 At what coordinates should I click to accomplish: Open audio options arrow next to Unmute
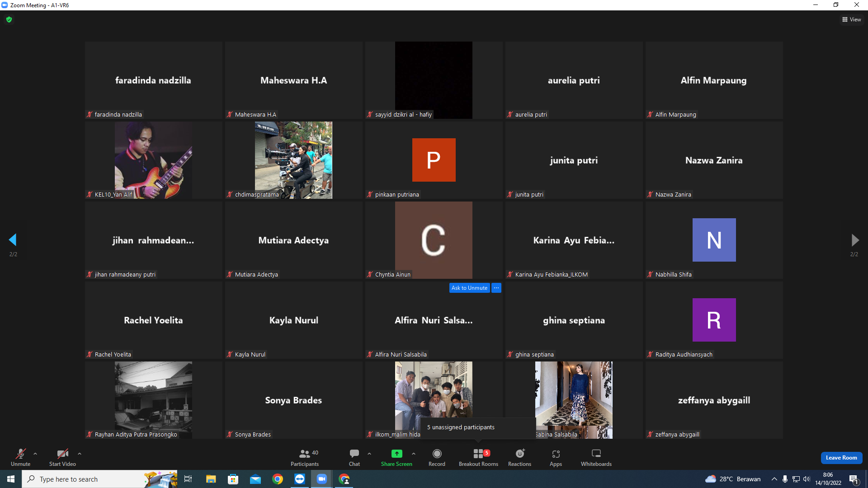[x=35, y=454]
